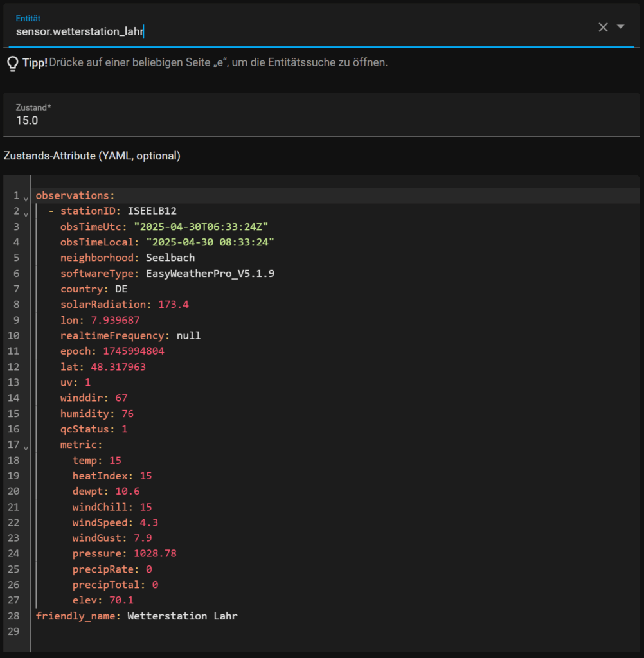Click the country value DE

[x=121, y=289]
